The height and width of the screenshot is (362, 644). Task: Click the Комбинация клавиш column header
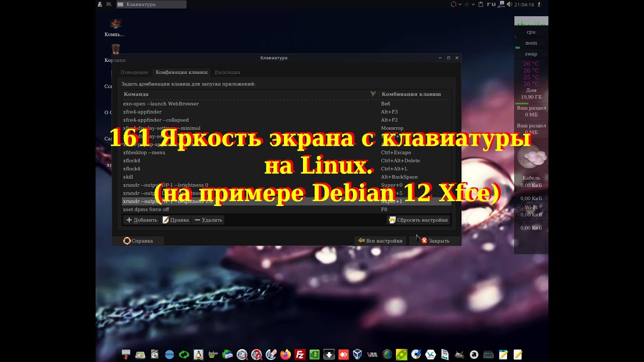415,94
